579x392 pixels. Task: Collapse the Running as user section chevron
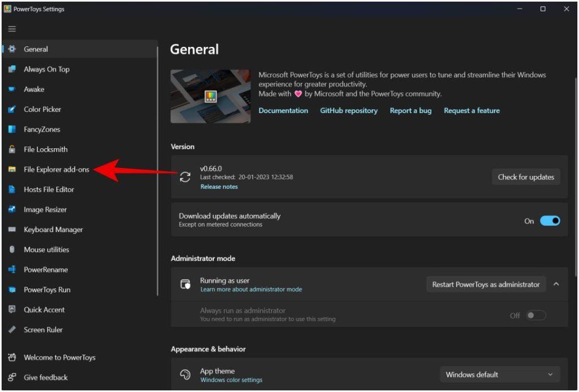coord(556,284)
